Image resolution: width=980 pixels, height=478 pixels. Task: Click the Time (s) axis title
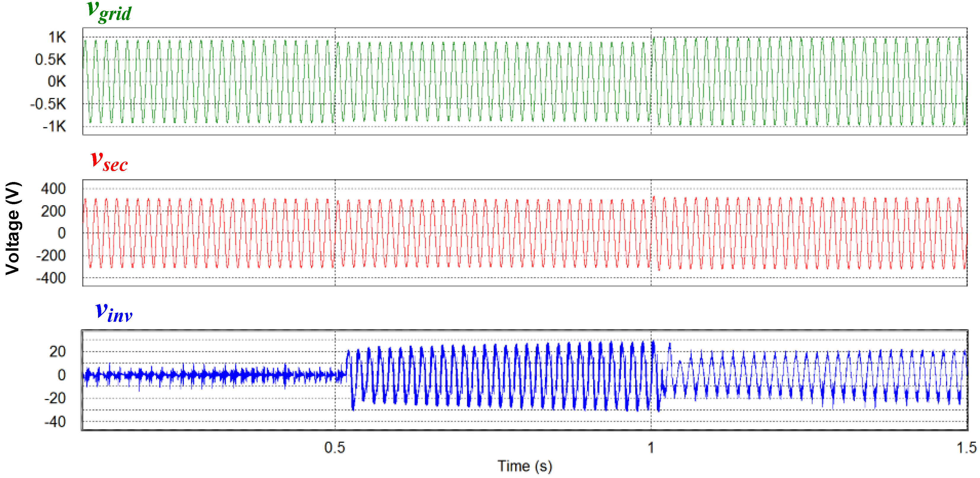click(x=525, y=466)
